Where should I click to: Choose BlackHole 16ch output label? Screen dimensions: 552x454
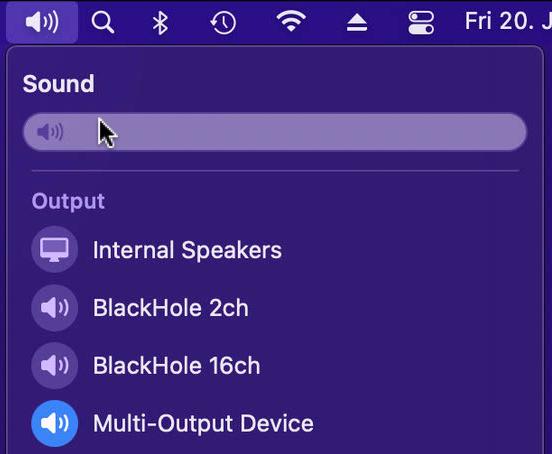tap(176, 366)
